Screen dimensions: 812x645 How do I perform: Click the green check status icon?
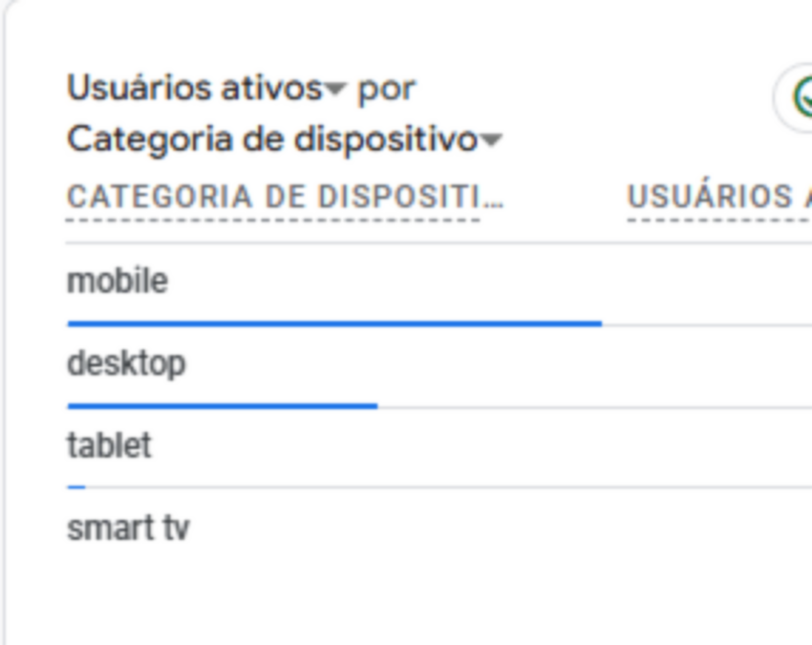[802, 97]
